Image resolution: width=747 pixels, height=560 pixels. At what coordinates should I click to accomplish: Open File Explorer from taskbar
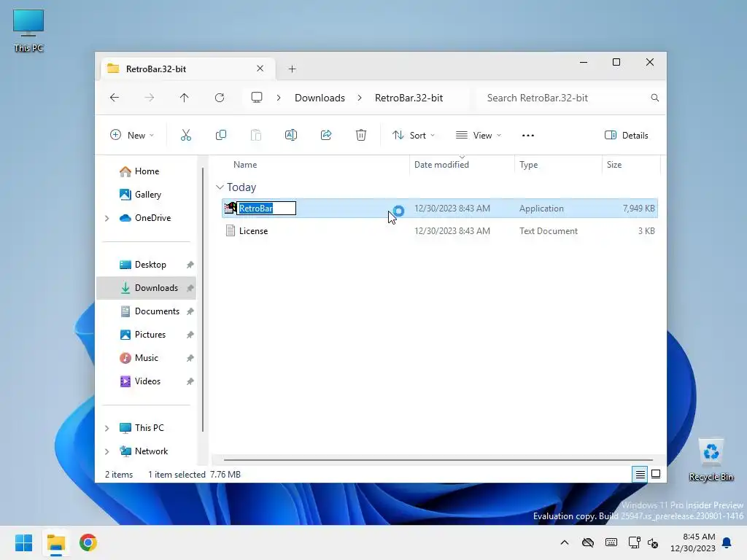(x=55, y=542)
